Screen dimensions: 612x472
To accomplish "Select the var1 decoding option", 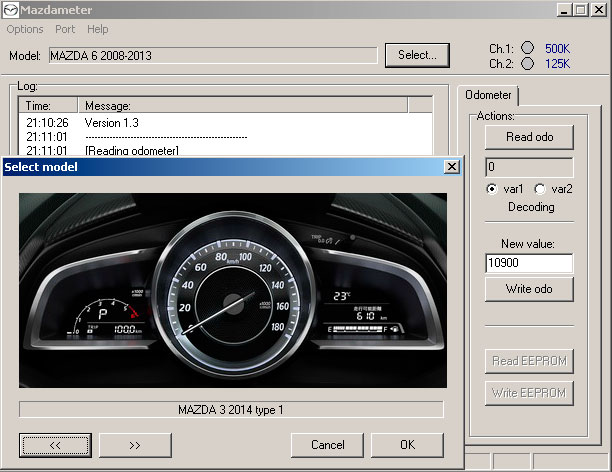I will tap(491, 189).
